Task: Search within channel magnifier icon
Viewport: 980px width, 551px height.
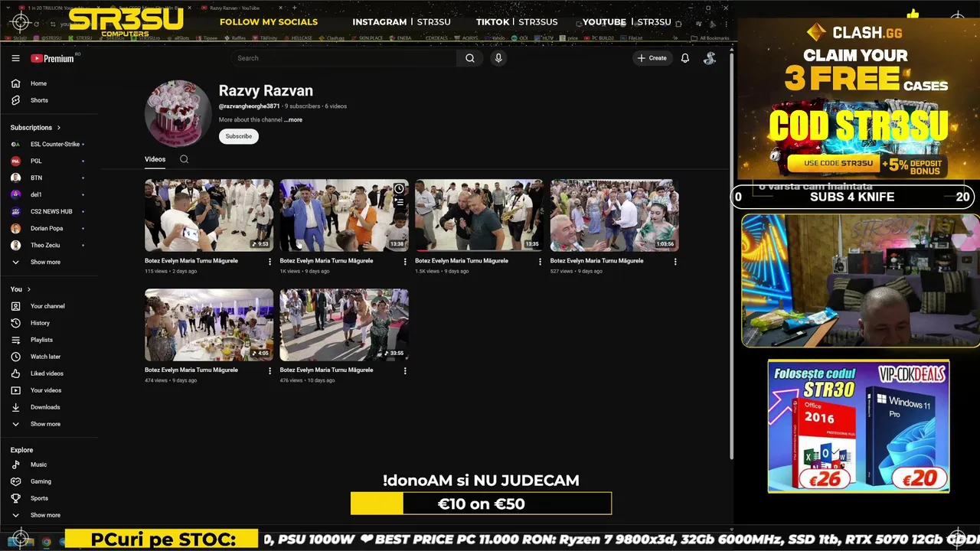Action: point(184,159)
